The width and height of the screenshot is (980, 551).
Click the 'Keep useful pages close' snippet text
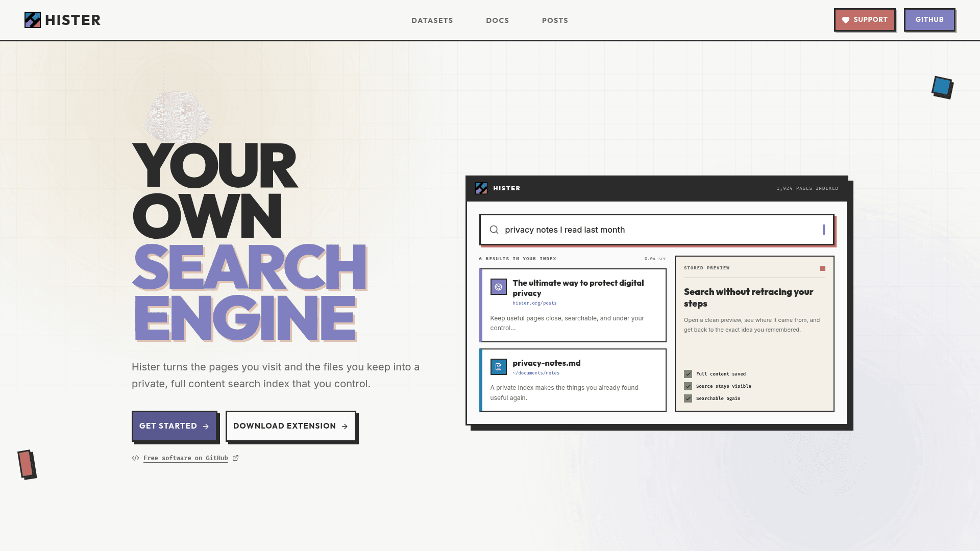click(x=567, y=323)
